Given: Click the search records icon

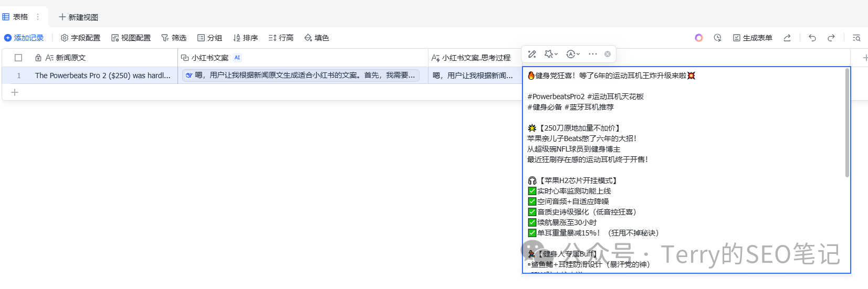Looking at the screenshot, I should pos(856,38).
